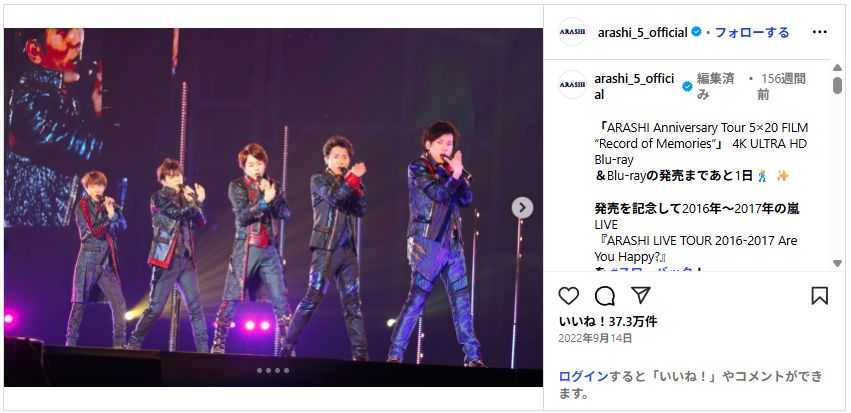Select the second carousel dot indicator
Image resolution: width=851 pixels, height=413 pixels.
269,371
